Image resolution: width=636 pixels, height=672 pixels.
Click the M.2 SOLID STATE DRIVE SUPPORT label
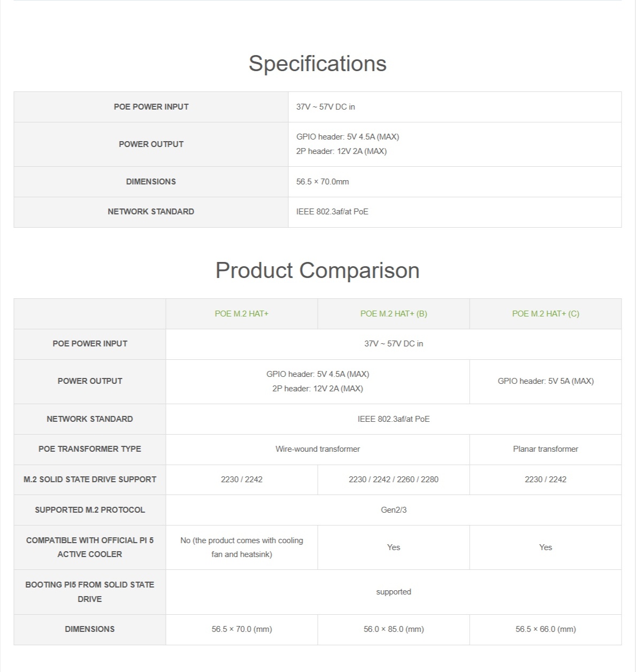(x=90, y=480)
